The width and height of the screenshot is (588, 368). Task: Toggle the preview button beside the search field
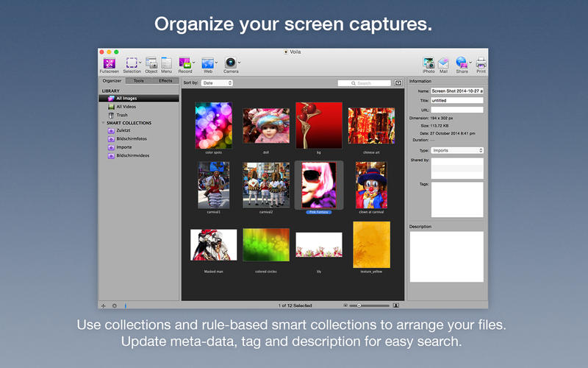[x=398, y=83]
